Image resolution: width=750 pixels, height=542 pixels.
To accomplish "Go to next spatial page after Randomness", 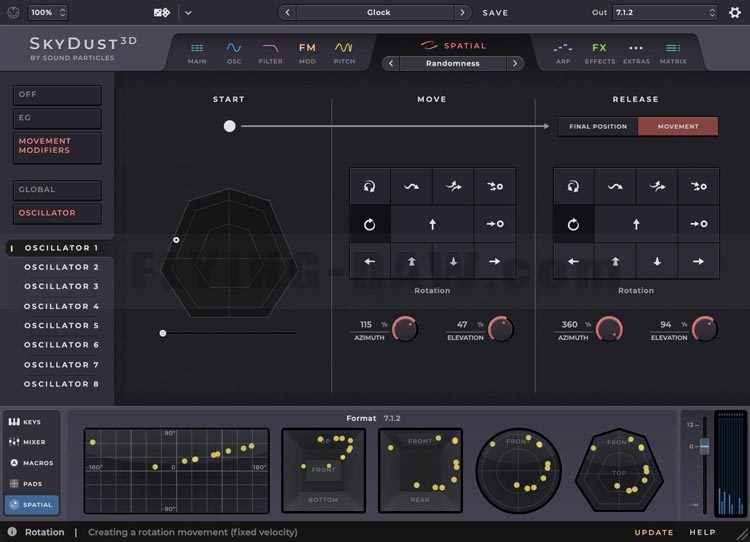I will click(515, 63).
